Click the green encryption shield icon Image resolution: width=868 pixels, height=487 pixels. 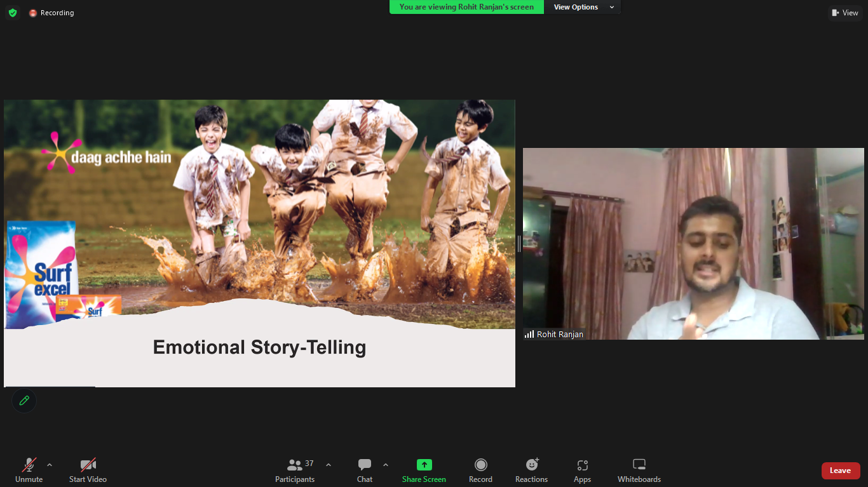coord(13,13)
